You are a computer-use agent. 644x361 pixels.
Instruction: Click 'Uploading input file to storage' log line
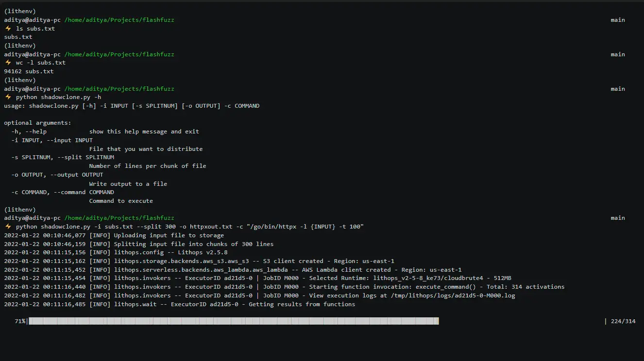point(114,235)
